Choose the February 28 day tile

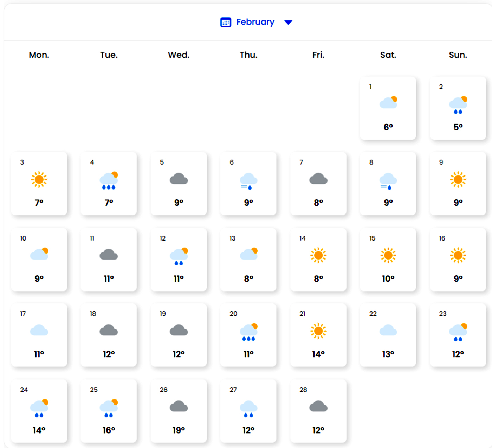[318, 411]
